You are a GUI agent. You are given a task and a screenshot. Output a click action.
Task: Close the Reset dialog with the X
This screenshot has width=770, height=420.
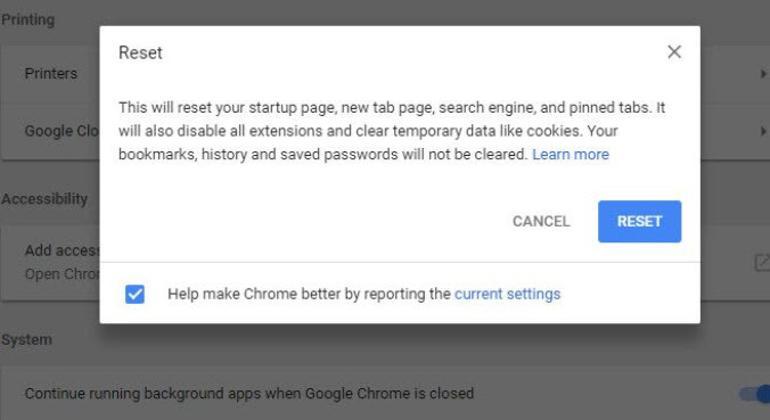[x=674, y=52]
